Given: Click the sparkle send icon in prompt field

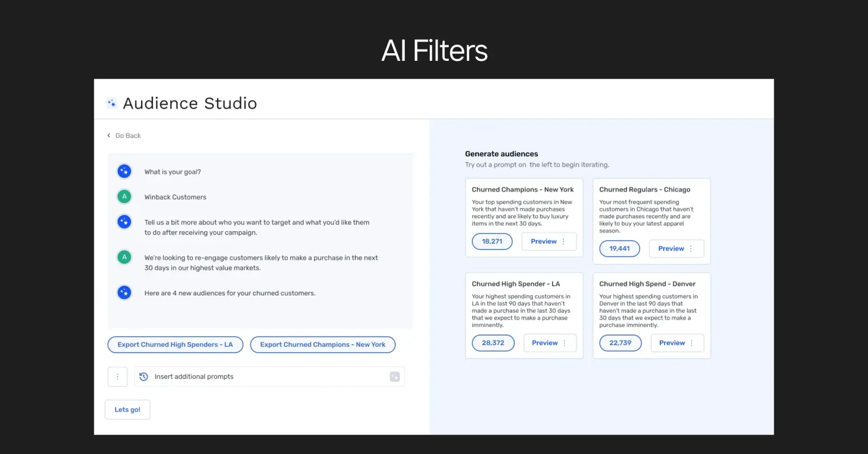Looking at the screenshot, I should pyautogui.click(x=394, y=376).
